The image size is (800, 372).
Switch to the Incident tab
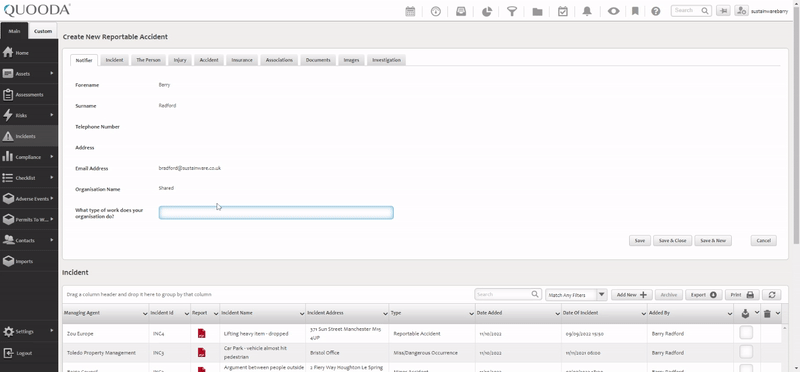(x=114, y=60)
